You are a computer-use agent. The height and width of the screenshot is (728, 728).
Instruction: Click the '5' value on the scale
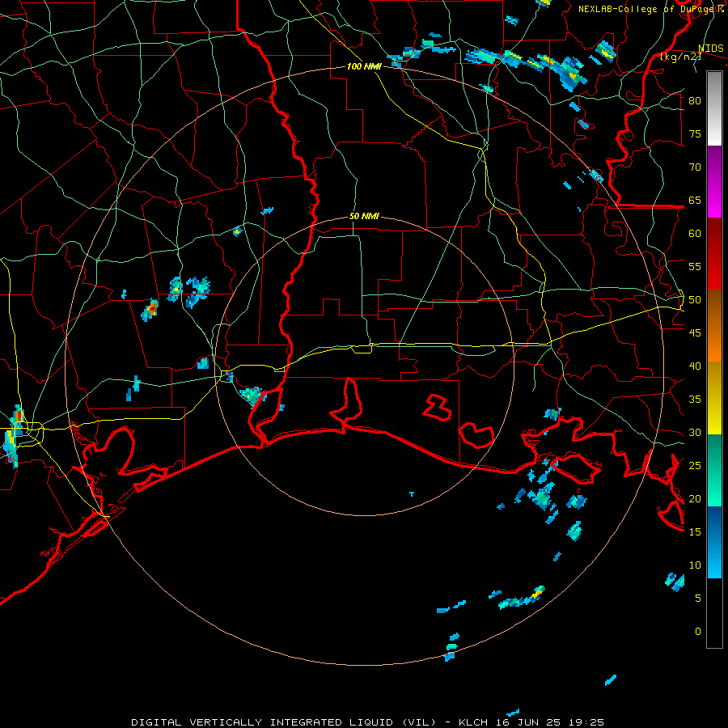tap(698, 599)
